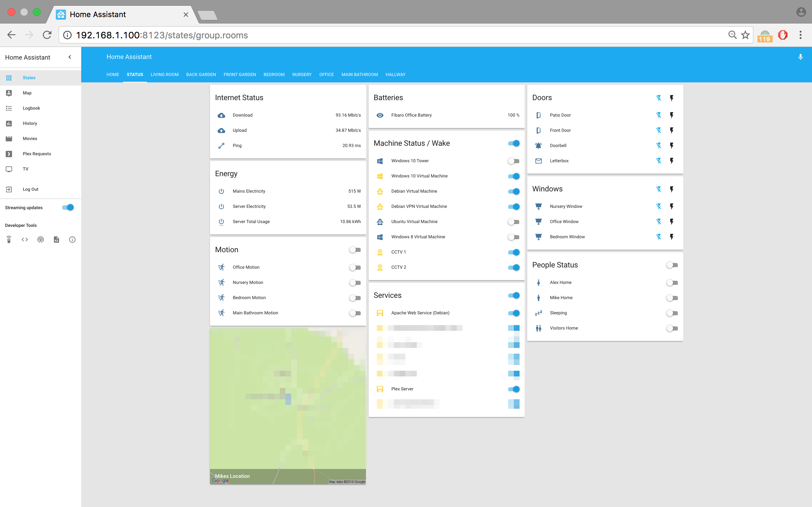Enable the Alex Home toggle
Viewport: 812px width, 507px height.
pyautogui.click(x=672, y=283)
